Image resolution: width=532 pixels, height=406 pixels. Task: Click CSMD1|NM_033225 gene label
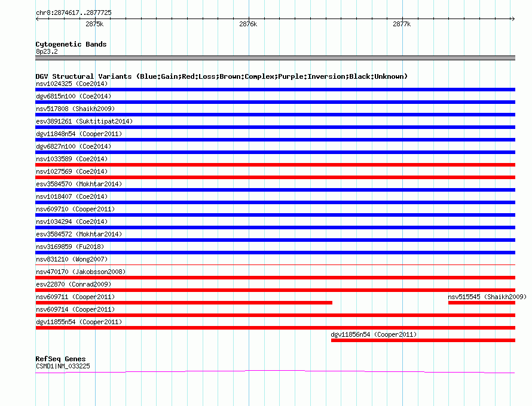pos(63,366)
